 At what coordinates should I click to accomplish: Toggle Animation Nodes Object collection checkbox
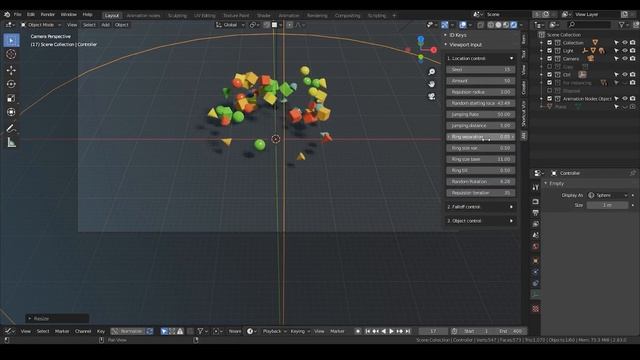[549, 99]
